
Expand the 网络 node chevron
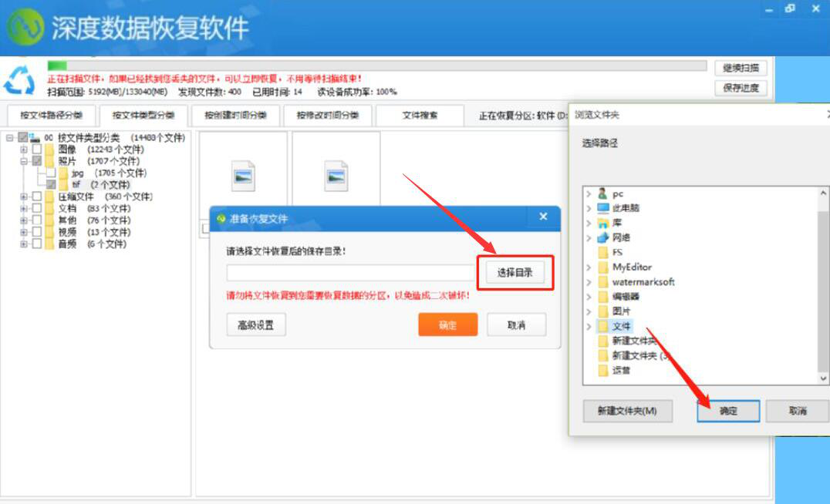[589, 238]
